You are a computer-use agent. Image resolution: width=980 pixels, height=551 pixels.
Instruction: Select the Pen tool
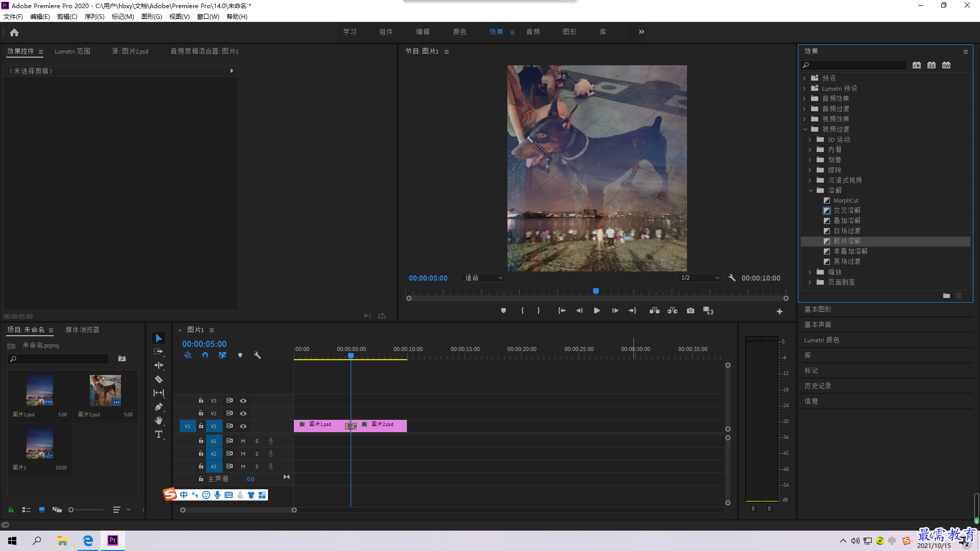(159, 407)
